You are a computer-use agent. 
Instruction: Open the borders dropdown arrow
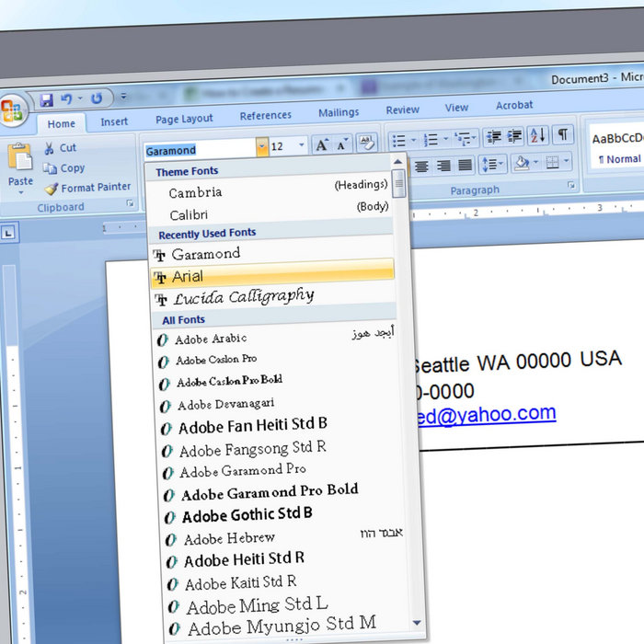click(567, 161)
